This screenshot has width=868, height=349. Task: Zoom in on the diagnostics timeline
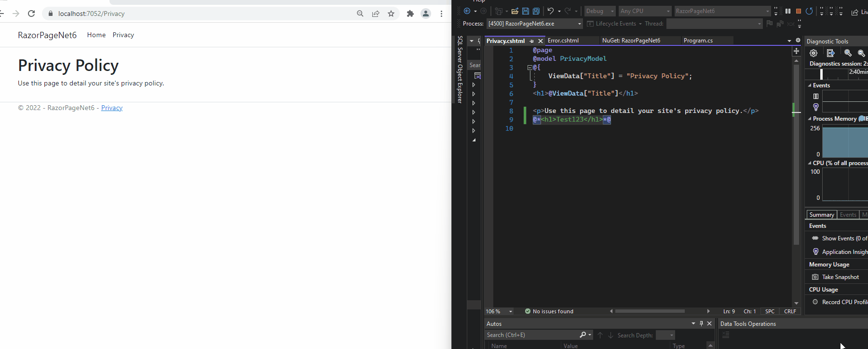point(848,53)
